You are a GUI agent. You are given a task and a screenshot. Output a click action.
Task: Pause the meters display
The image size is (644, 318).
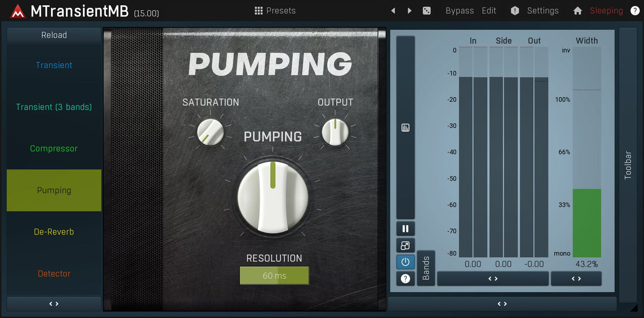[405, 229]
